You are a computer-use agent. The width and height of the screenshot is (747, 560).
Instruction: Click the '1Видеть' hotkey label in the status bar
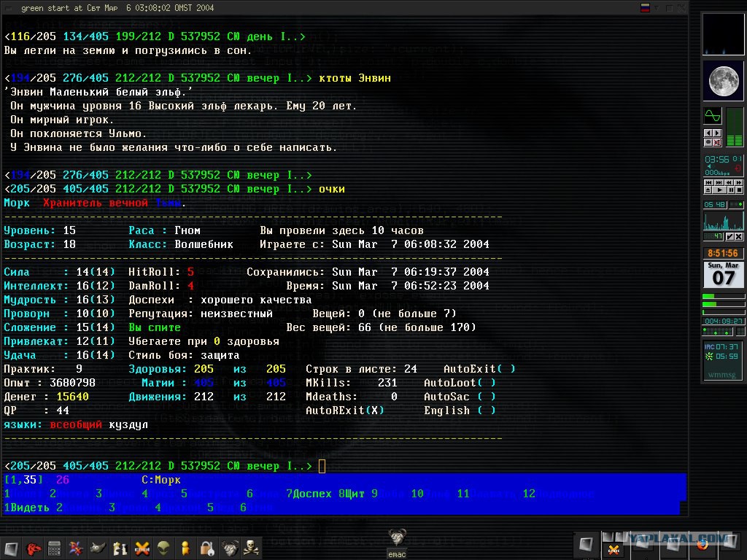pyautogui.click(x=27, y=507)
